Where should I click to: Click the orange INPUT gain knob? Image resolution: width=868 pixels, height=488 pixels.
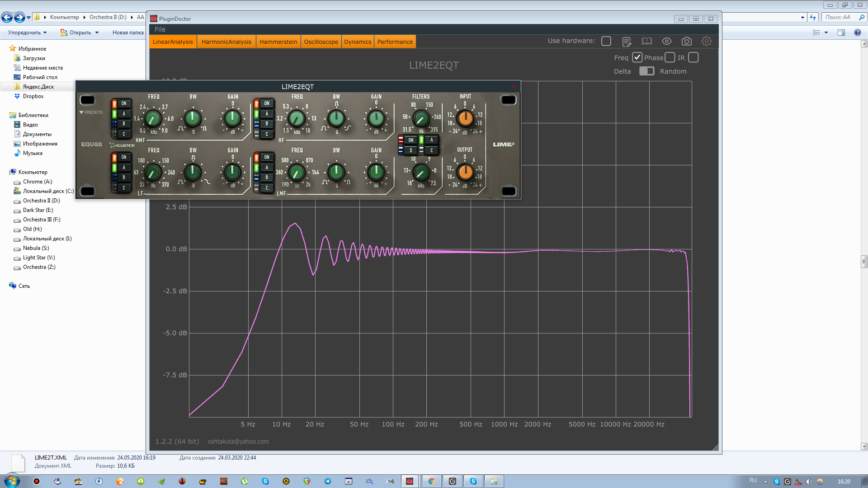[x=465, y=118]
